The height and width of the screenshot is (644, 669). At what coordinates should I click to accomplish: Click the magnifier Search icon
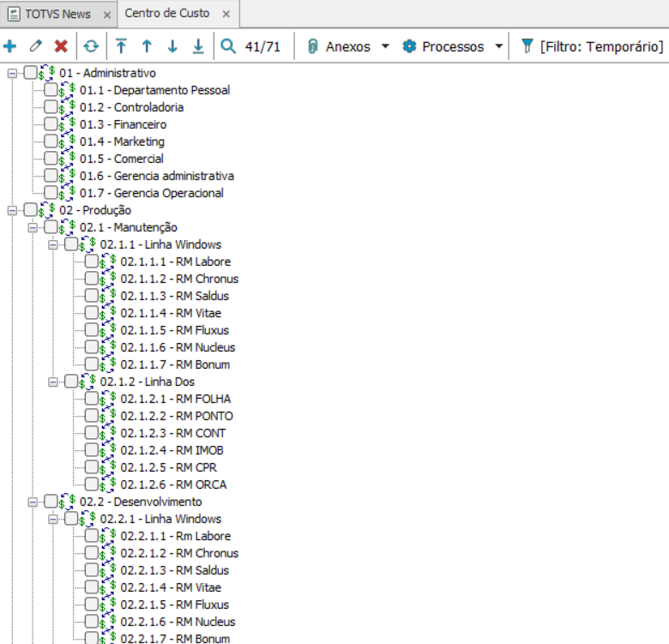228,46
